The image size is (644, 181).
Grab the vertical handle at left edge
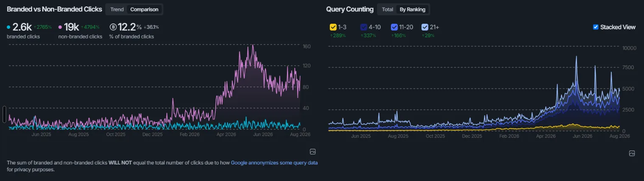pyautogui.click(x=5, y=114)
